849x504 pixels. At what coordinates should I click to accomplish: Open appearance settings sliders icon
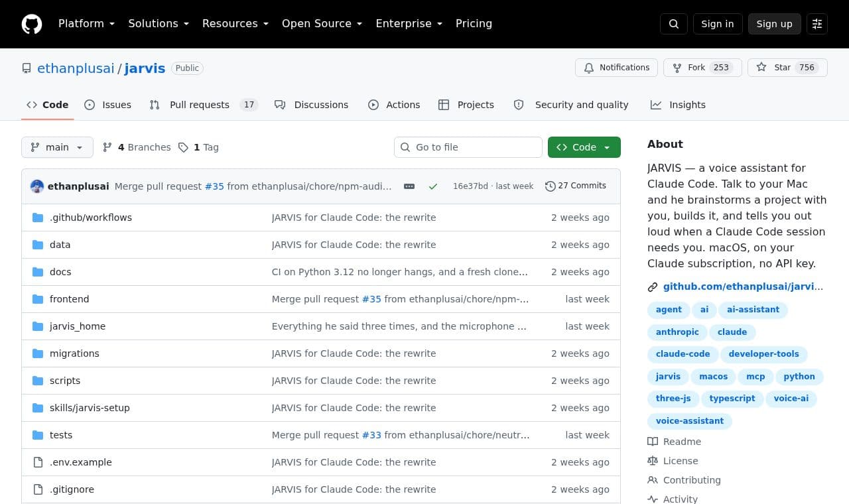tap(817, 24)
